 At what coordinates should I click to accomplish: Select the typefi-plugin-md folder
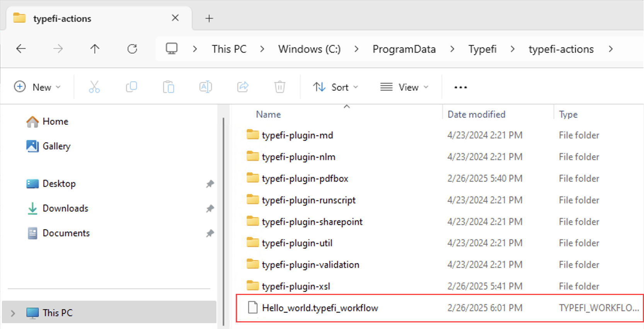click(x=297, y=135)
